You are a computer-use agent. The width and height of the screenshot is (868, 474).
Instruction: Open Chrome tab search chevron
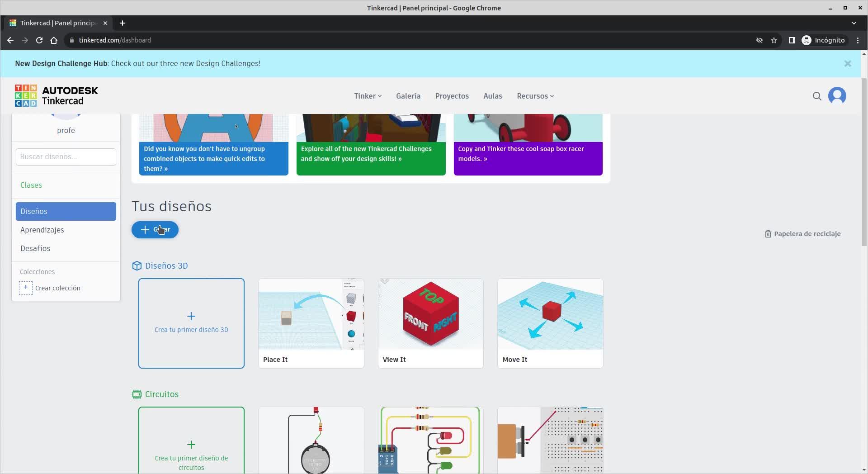click(854, 23)
